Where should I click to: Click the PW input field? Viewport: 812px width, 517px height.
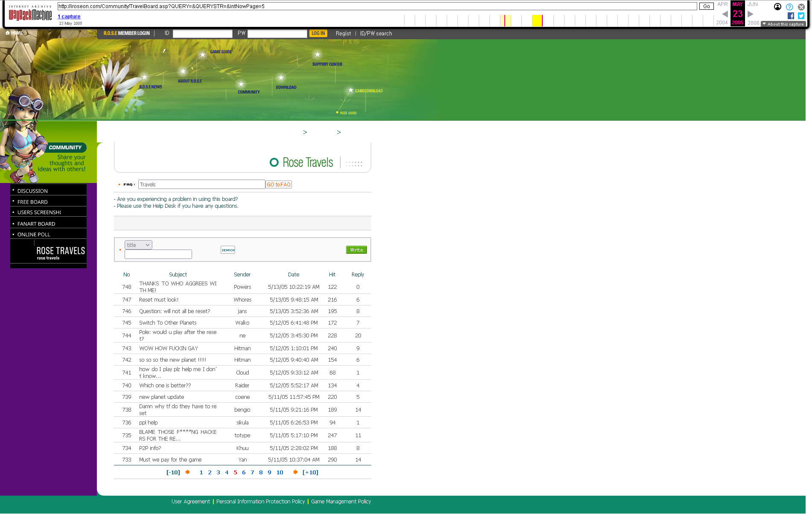tap(277, 34)
